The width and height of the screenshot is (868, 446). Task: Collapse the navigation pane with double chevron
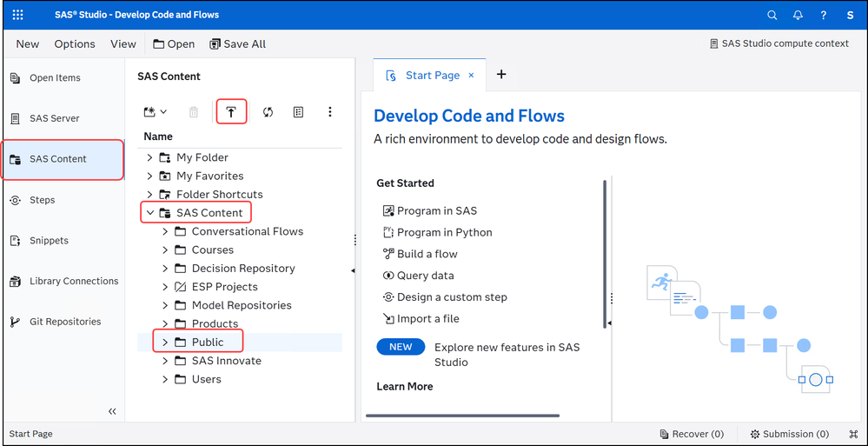coord(112,411)
